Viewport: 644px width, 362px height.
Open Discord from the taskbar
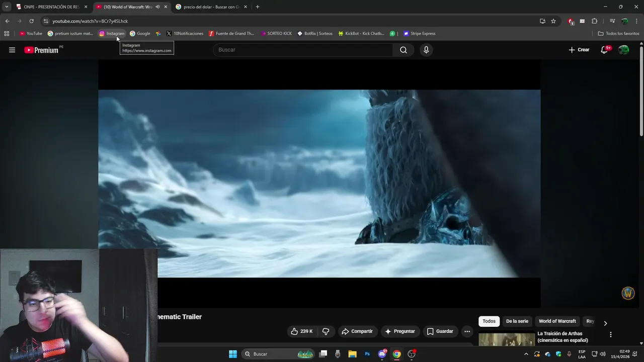tap(382, 354)
